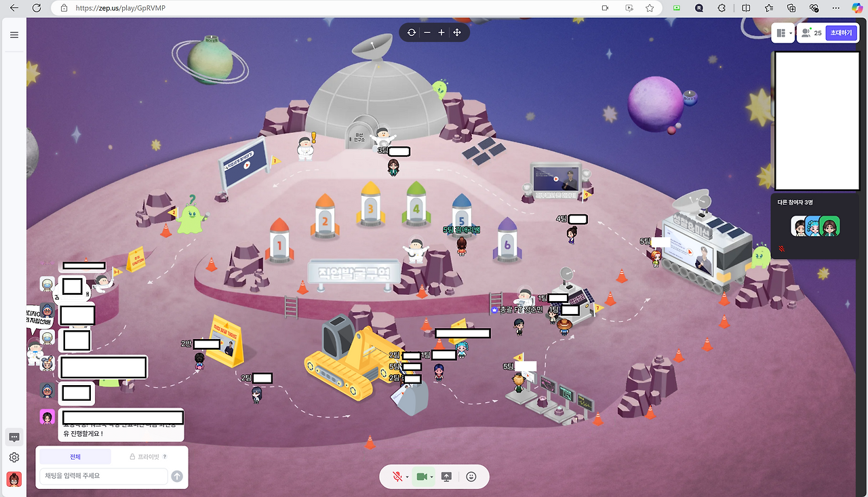Image resolution: width=868 pixels, height=497 pixels.
Task: Bookmark this page with the star icon
Action: click(650, 8)
